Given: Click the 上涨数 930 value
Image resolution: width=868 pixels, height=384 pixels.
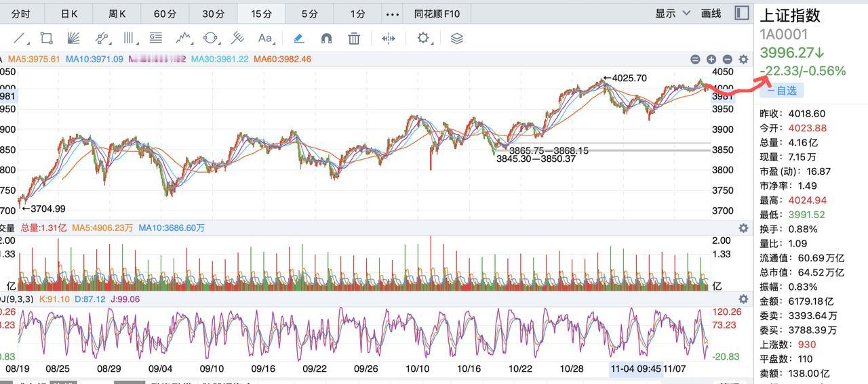Looking at the screenshot, I should point(807,345).
